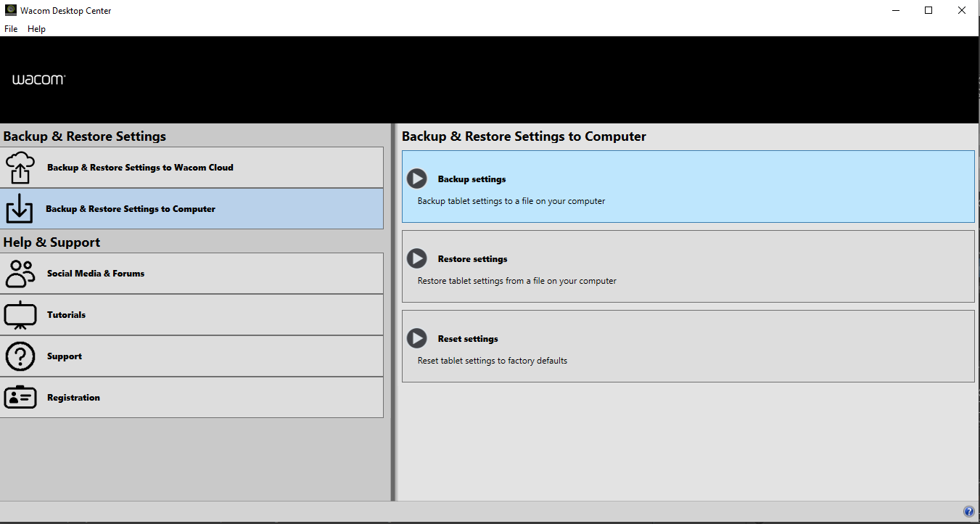The height and width of the screenshot is (524, 980).
Task: Click the Registration label in sidebar
Action: pos(73,398)
